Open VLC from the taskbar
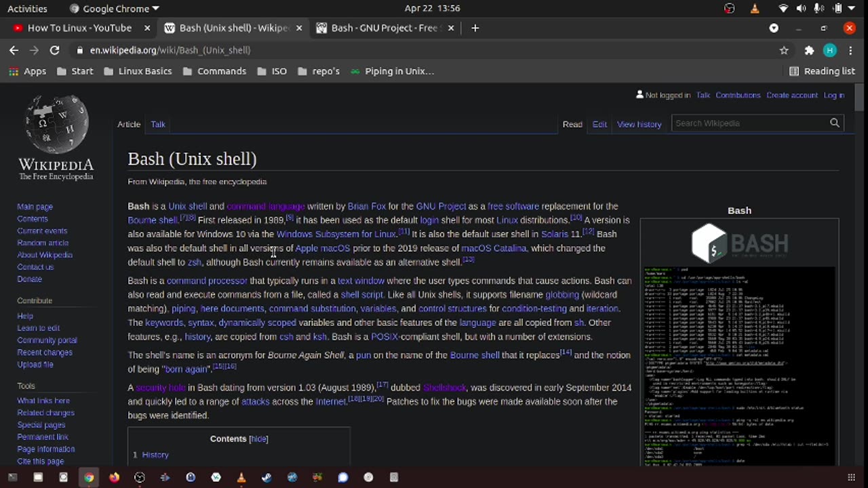Image resolution: width=868 pixels, height=488 pixels. pos(241,477)
